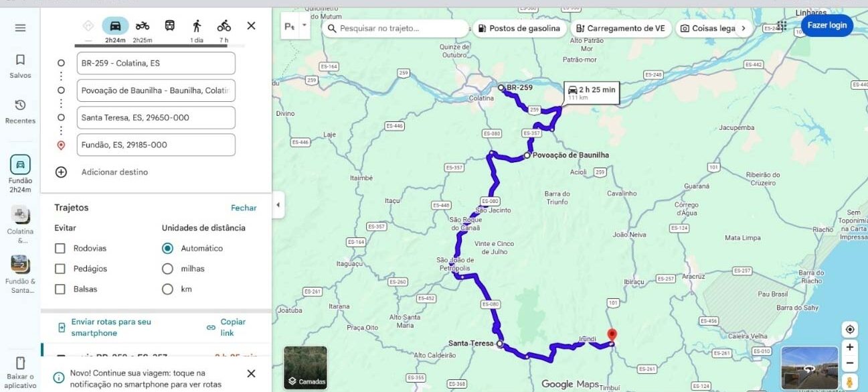This screenshot has width=868, height=392.
Task: Select walking travel mode
Action: (x=197, y=26)
